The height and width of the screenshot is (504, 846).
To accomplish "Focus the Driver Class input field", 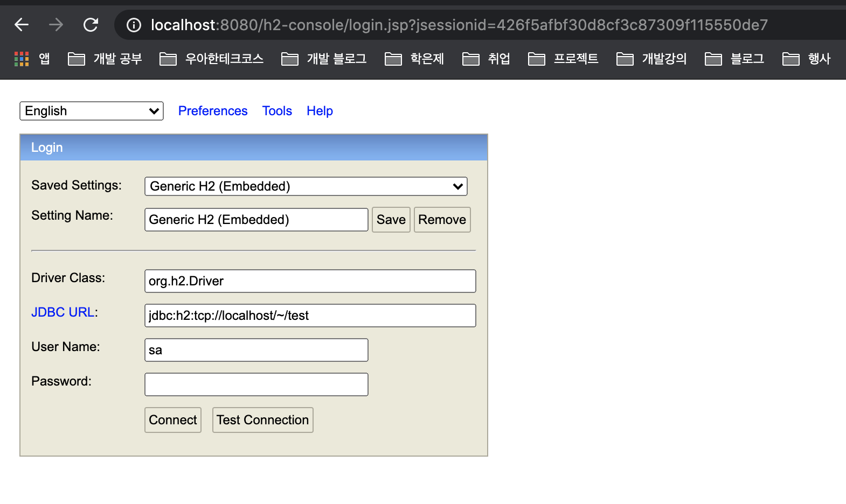I will [x=310, y=281].
